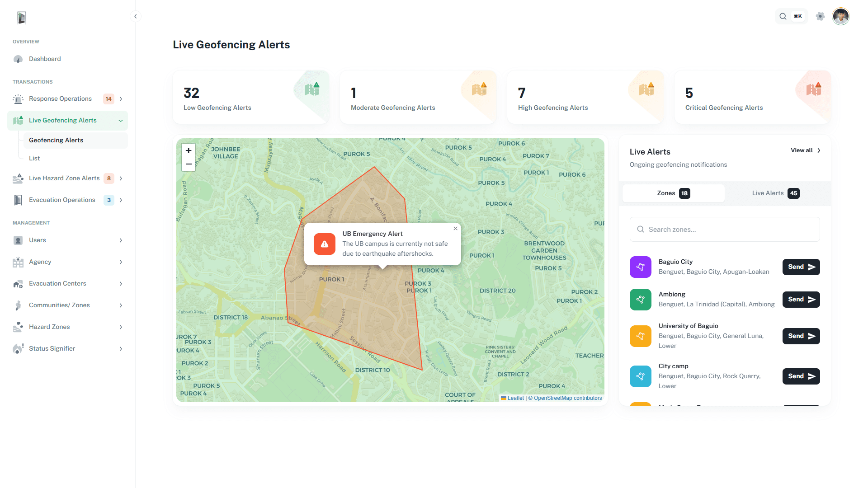
Task: Click the Low Geofencing Alerts card icon
Action: (x=312, y=89)
